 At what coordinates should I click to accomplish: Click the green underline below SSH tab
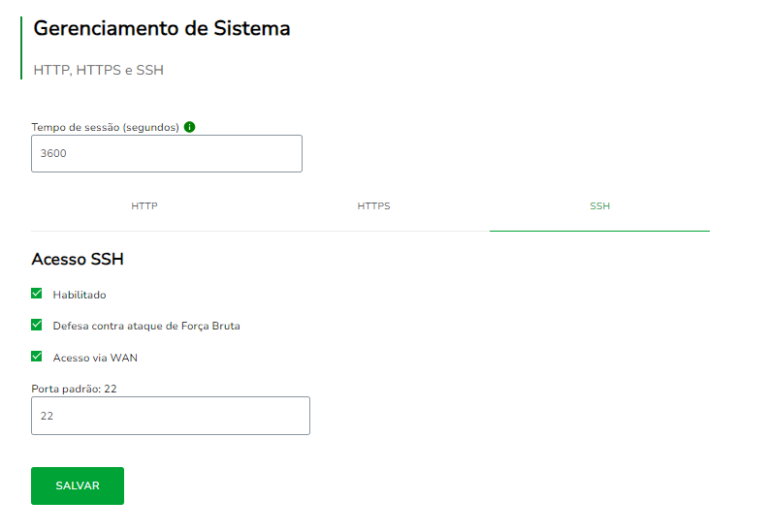coord(599,231)
